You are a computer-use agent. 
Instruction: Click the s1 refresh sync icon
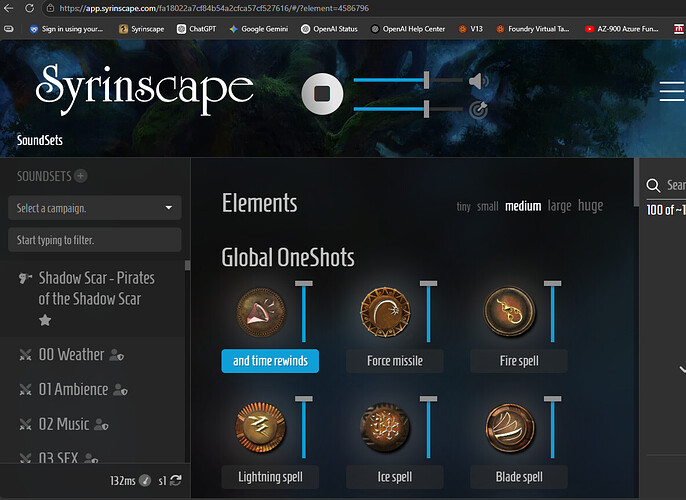point(176,480)
